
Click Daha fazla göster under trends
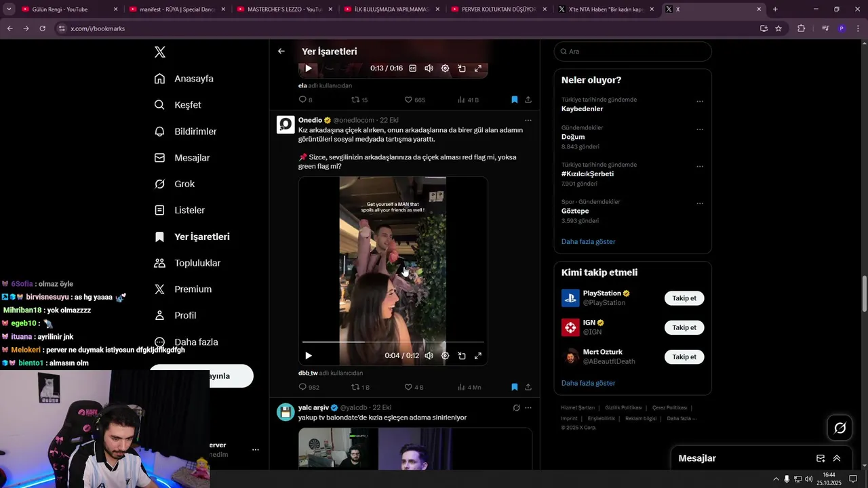click(x=588, y=241)
